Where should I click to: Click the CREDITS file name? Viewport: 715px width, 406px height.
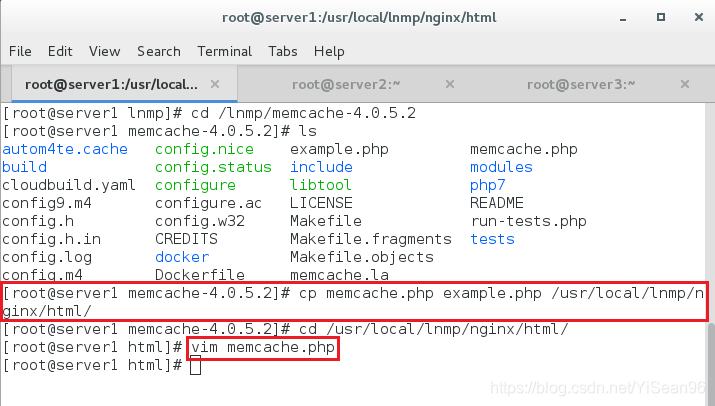[186, 239]
